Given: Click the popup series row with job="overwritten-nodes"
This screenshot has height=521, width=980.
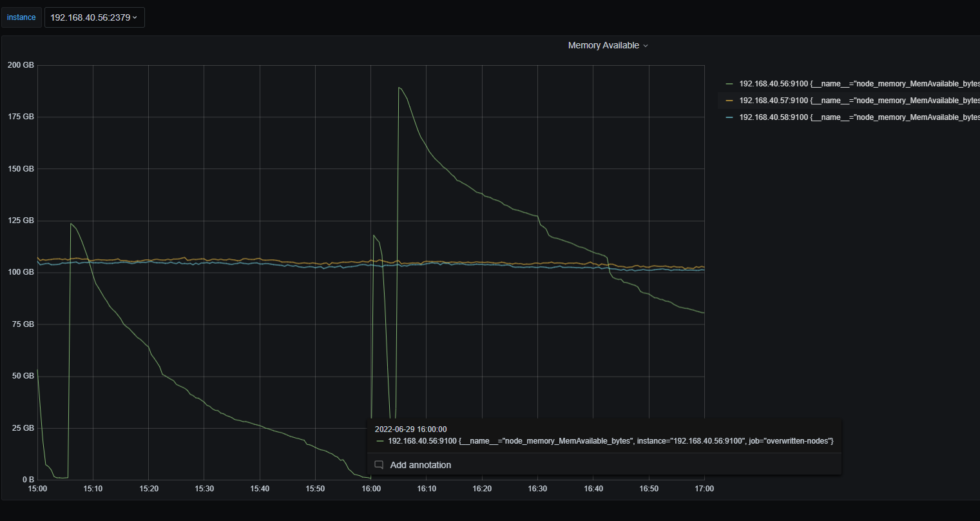Looking at the screenshot, I should coord(605,440).
